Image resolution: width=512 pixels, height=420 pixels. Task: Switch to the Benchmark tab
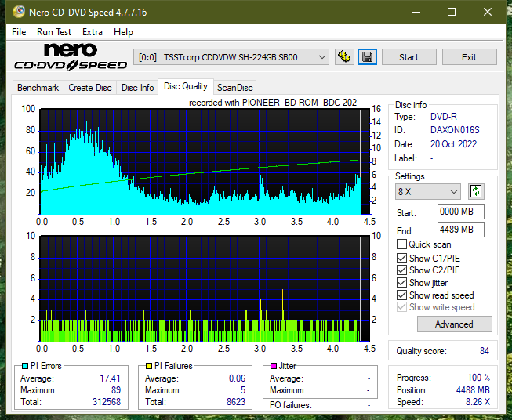click(38, 88)
